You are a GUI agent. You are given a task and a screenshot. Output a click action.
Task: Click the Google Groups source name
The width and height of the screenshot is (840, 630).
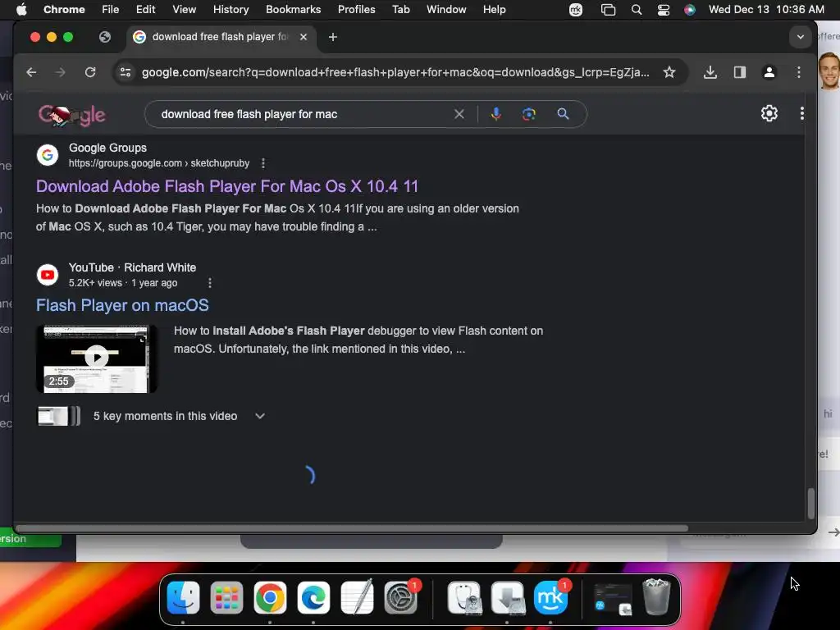coord(107,148)
